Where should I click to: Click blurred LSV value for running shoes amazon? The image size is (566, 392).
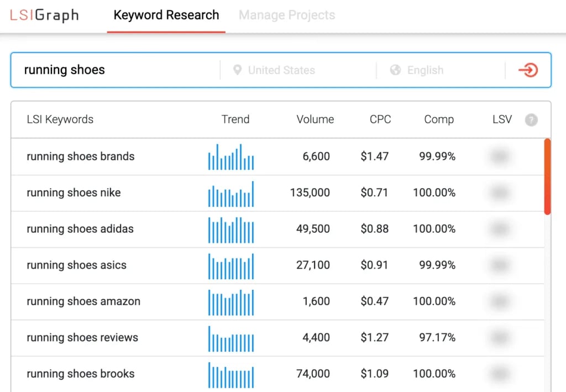(x=499, y=302)
